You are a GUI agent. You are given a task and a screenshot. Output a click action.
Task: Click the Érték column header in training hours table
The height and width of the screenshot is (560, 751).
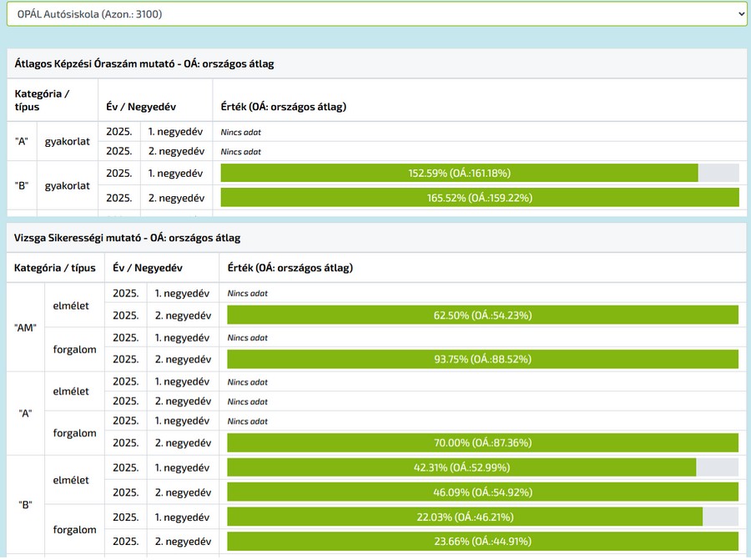[x=283, y=107]
